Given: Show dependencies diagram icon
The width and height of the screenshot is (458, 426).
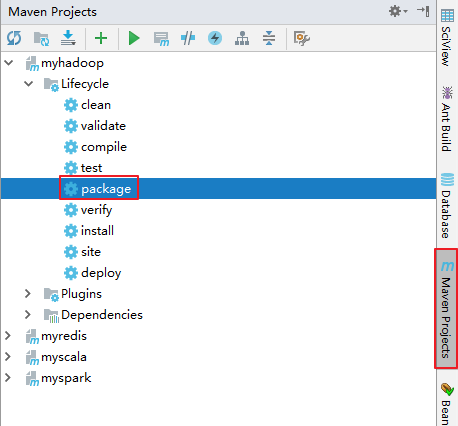Looking at the screenshot, I should point(242,38).
